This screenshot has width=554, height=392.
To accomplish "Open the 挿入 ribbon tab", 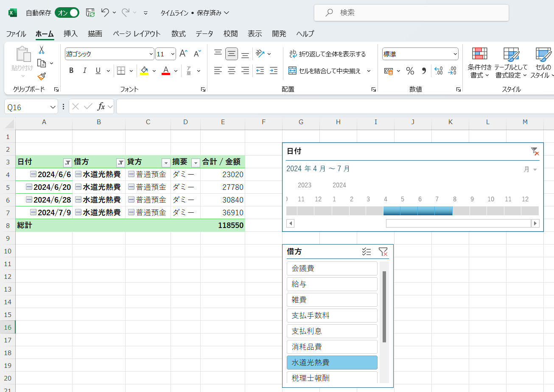I will pyautogui.click(x=70, y=34).
